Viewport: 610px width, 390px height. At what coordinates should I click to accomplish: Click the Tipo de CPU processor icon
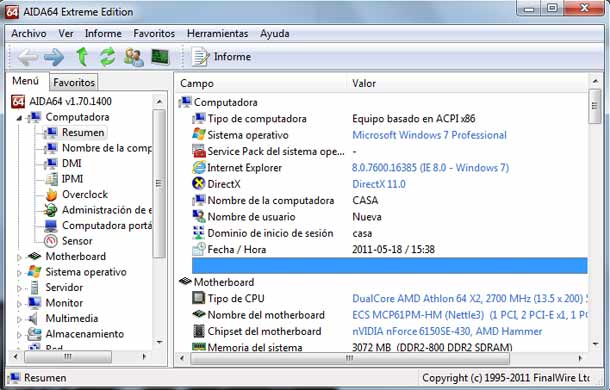click(x=199, y=298)
